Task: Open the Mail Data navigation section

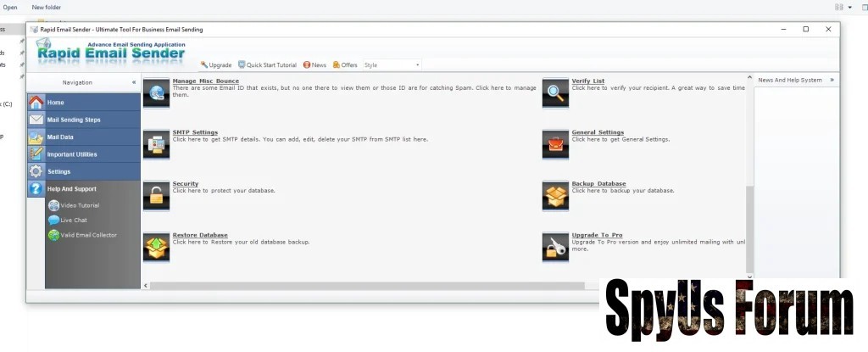Action: (x=60, y=137)
